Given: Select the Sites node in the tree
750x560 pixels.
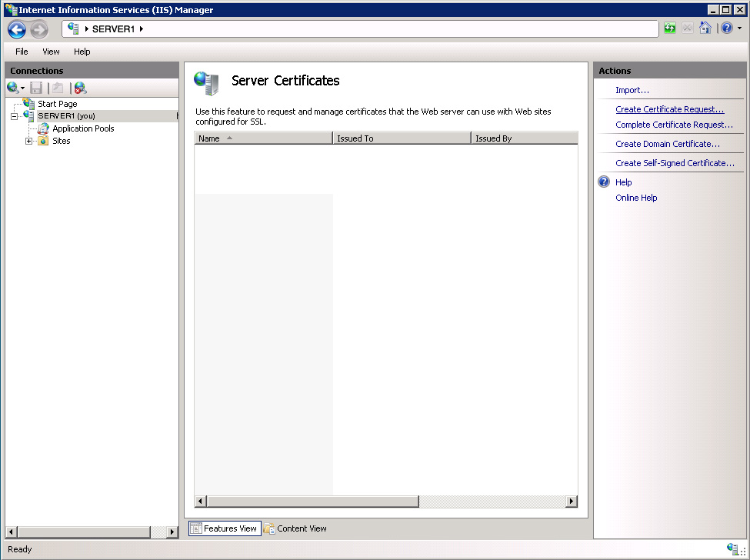Looking at the screenshot, I should coord(62,141).
